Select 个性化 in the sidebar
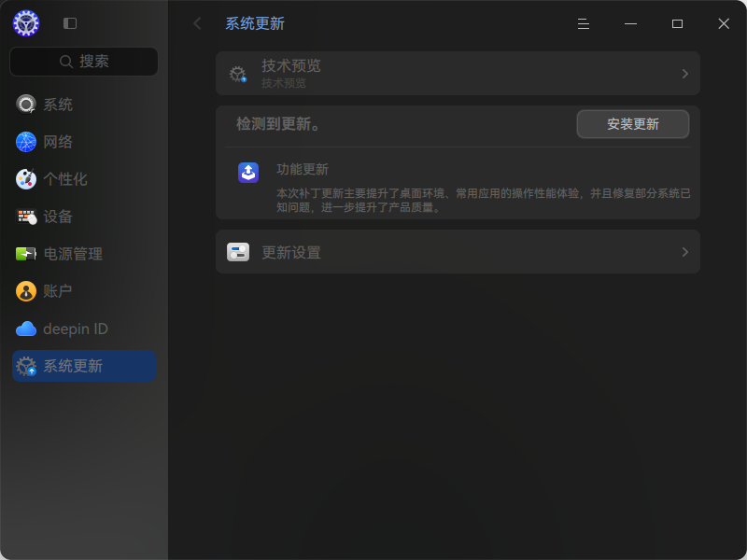747x560 pixels. (84, 179)
